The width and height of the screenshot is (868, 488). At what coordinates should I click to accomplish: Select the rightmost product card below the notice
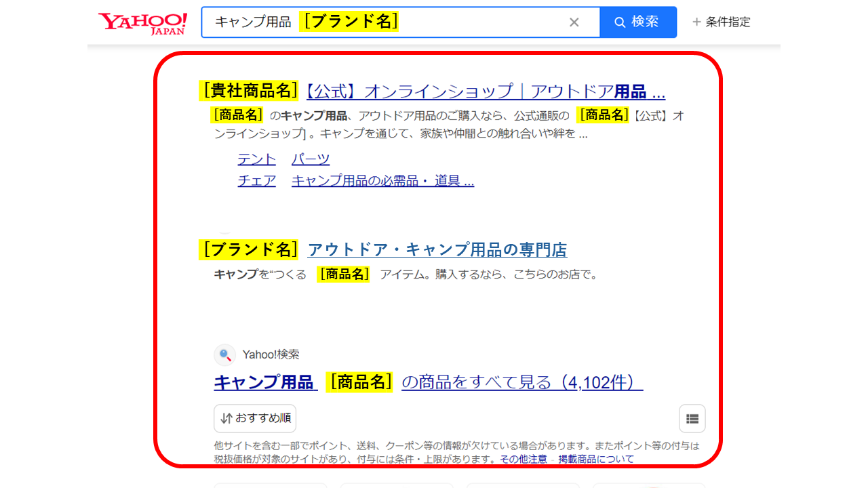(x=648, y=485)
